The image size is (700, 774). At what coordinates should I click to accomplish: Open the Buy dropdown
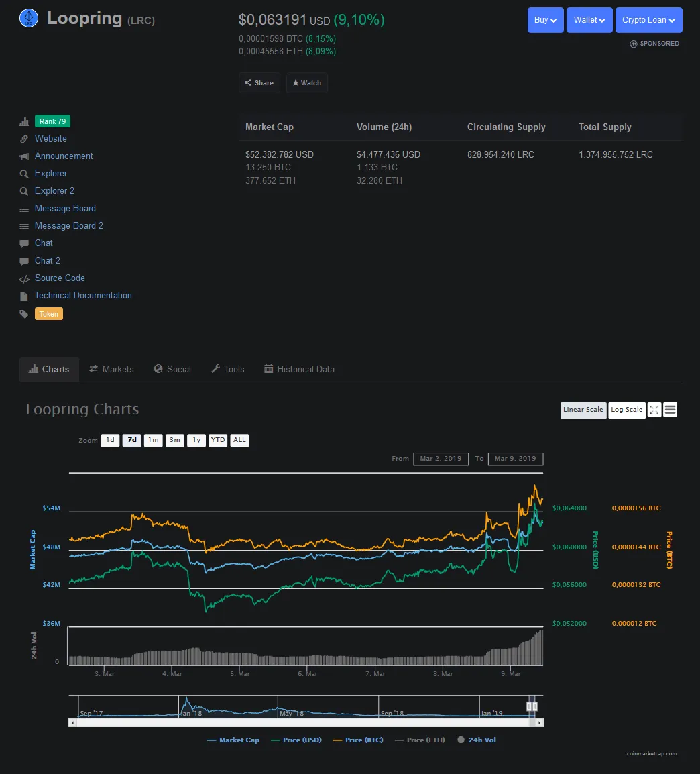click(x=546, y=20)
